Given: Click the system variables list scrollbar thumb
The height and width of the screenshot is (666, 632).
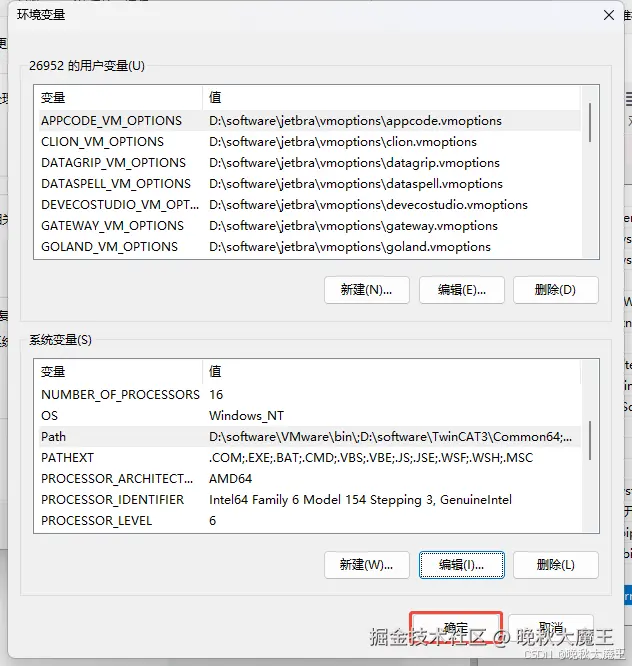Looking at the screenshot, I should 590,440.
